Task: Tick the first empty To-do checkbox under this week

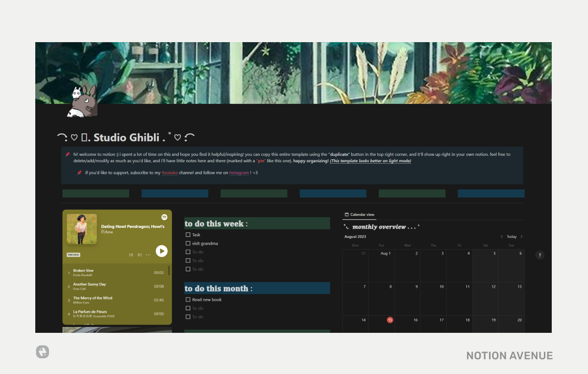Action: tap(188, 252)
